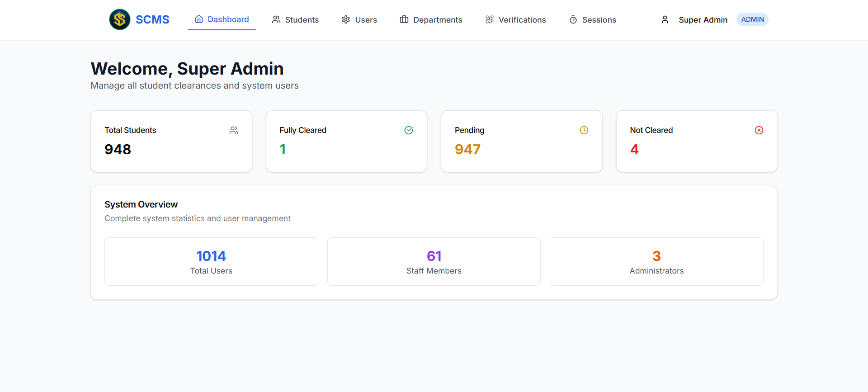Click the SCMS brand name link
The width and height of the screenshot is (868, 392).
coord(152,19)
